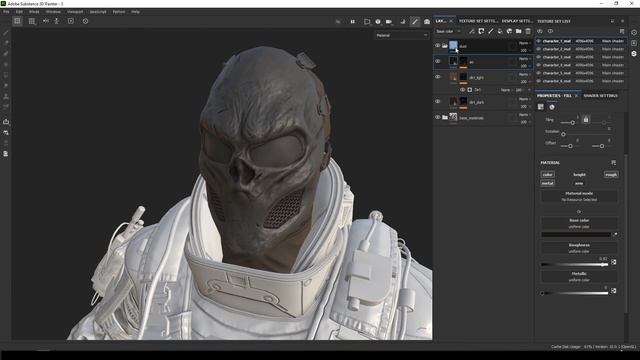Image resolution: width=640 pixels, height=360 pixels.
Task: Open the history icon in right dock
Action: [634, 32]
